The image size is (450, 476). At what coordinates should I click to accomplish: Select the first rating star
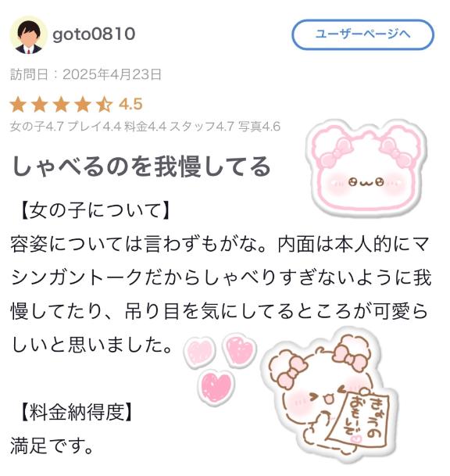coord(18,105)
